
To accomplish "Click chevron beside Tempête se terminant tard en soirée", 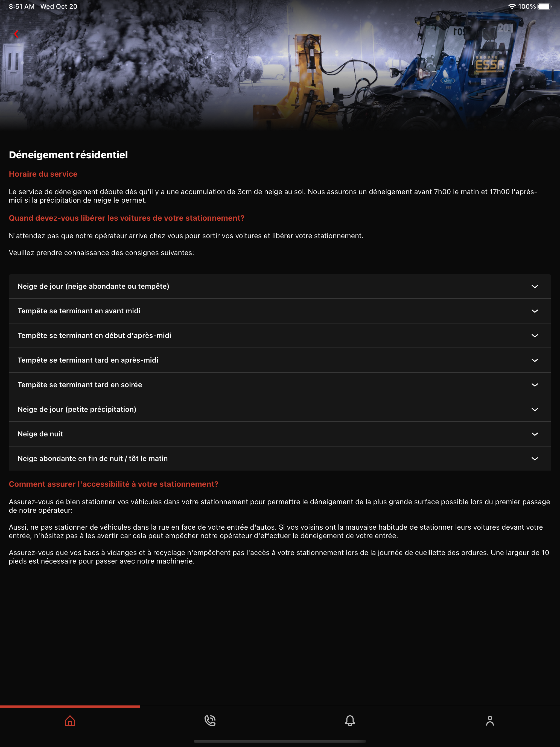I will click(x=535, y=385).
